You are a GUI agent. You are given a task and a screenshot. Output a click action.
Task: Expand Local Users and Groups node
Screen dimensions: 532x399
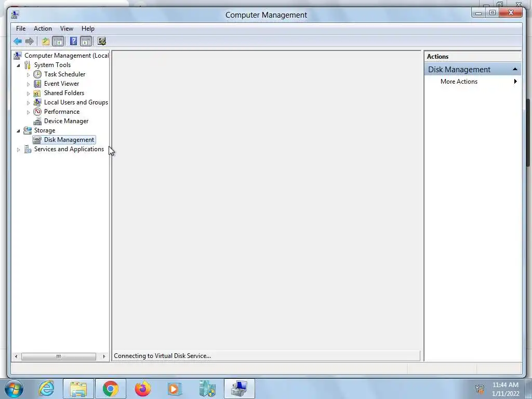click(28, 102)
